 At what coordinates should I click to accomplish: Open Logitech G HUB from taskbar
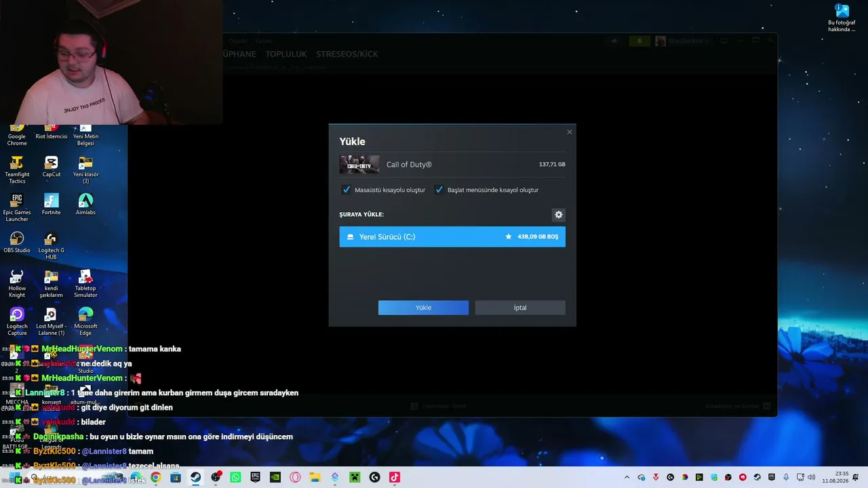(x=374, y=478)
